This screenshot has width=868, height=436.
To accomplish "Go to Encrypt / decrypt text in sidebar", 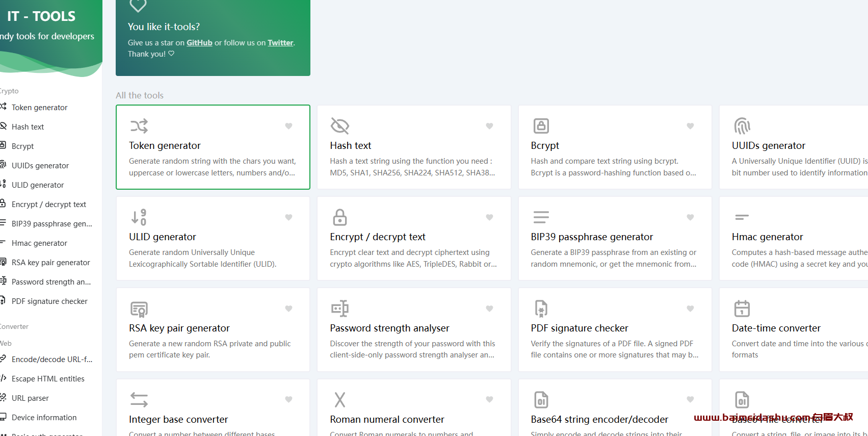I will (x=48, y=204).
